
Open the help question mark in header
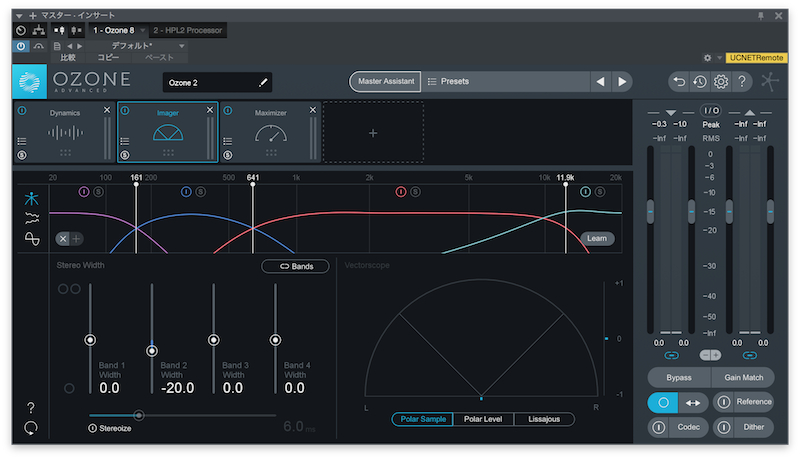coord(742,82)
